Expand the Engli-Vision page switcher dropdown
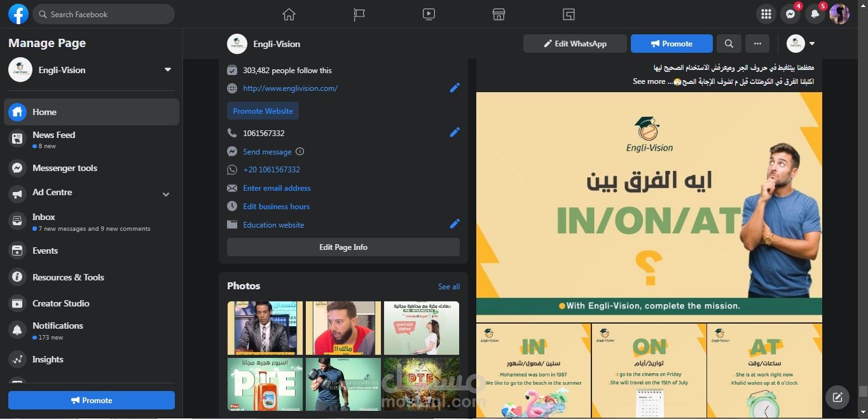 pos(168,70)
